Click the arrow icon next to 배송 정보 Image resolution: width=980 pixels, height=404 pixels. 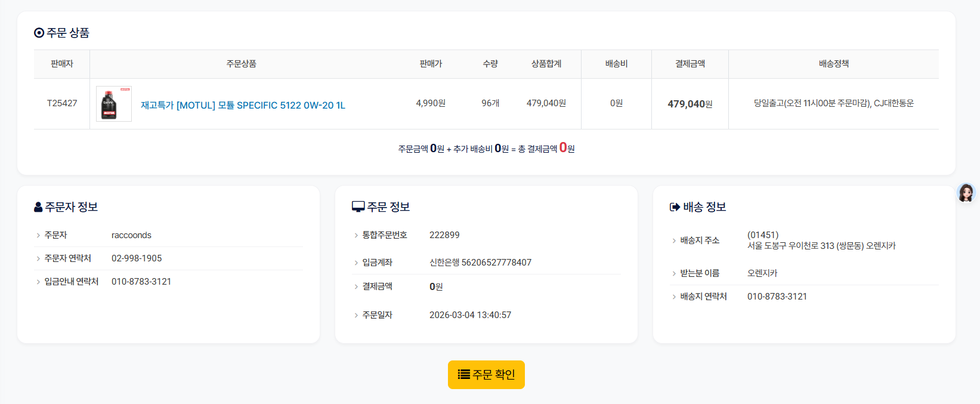coord(675,207)
